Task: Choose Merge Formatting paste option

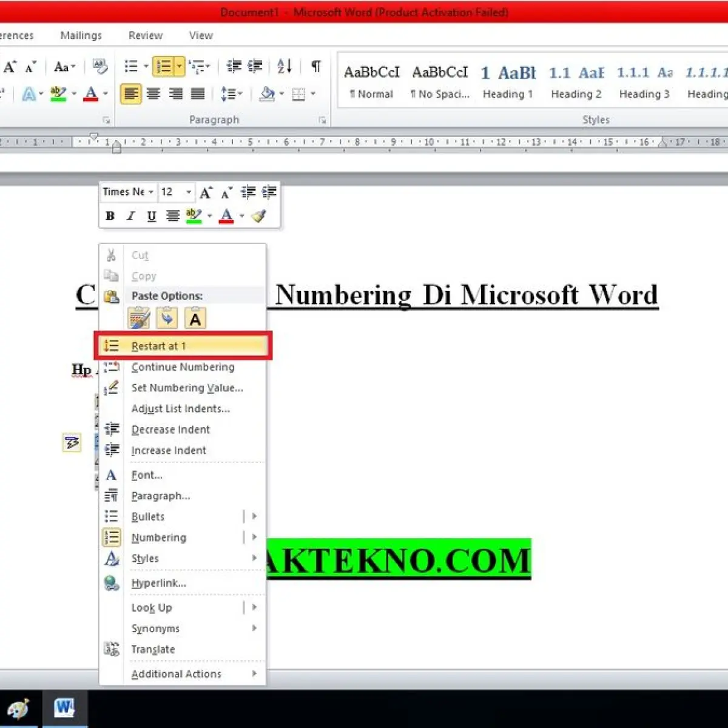Action: point(167,318)
